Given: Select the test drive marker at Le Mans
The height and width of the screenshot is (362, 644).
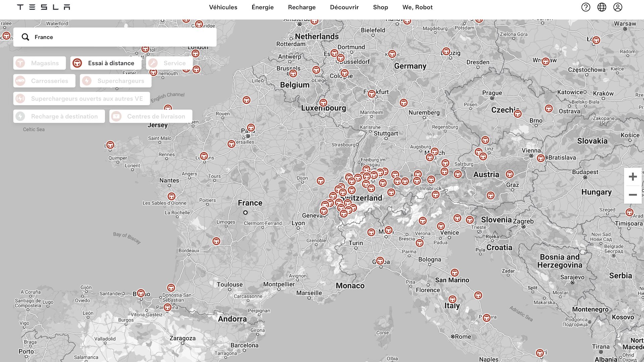Looking at the screenshot, I should [x=204, y=156].
